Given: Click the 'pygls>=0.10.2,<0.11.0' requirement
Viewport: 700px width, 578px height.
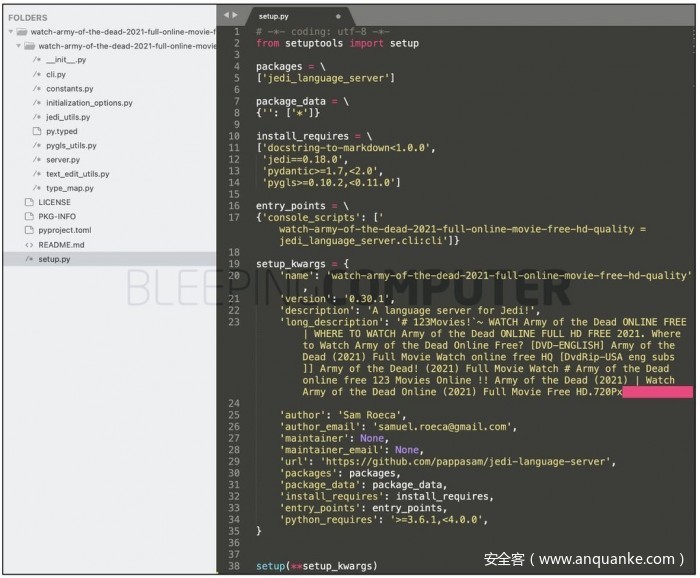Looking at the screenshot, I should [331, 183].
